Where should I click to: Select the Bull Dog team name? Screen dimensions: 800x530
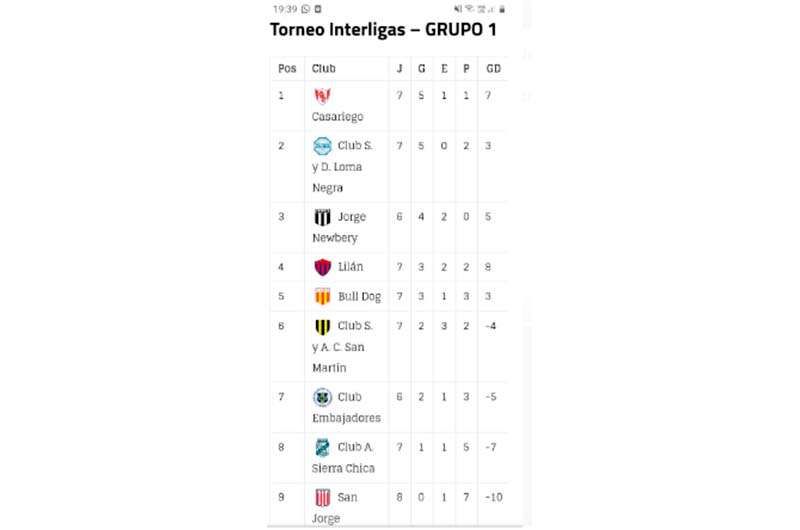click(359, 297)
